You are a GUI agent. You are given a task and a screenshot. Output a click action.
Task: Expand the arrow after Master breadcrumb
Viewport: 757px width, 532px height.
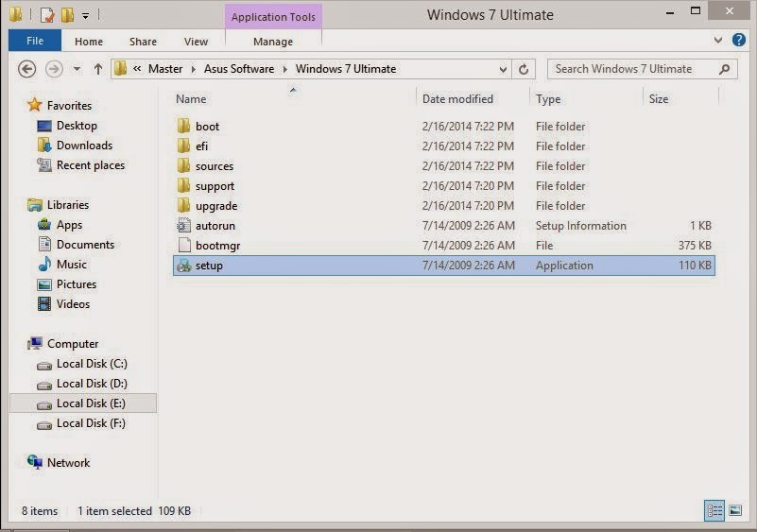[194, 70]
